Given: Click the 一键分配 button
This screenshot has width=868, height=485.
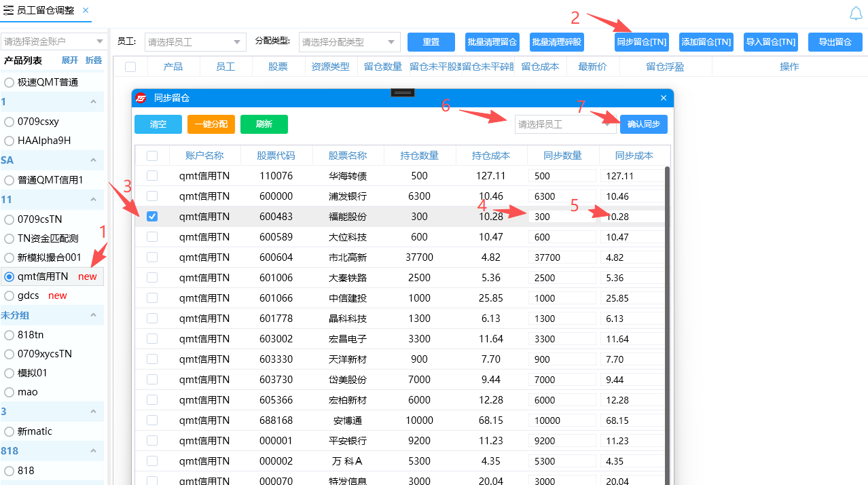Looking at the screenshot, I should tap(211, 124).
